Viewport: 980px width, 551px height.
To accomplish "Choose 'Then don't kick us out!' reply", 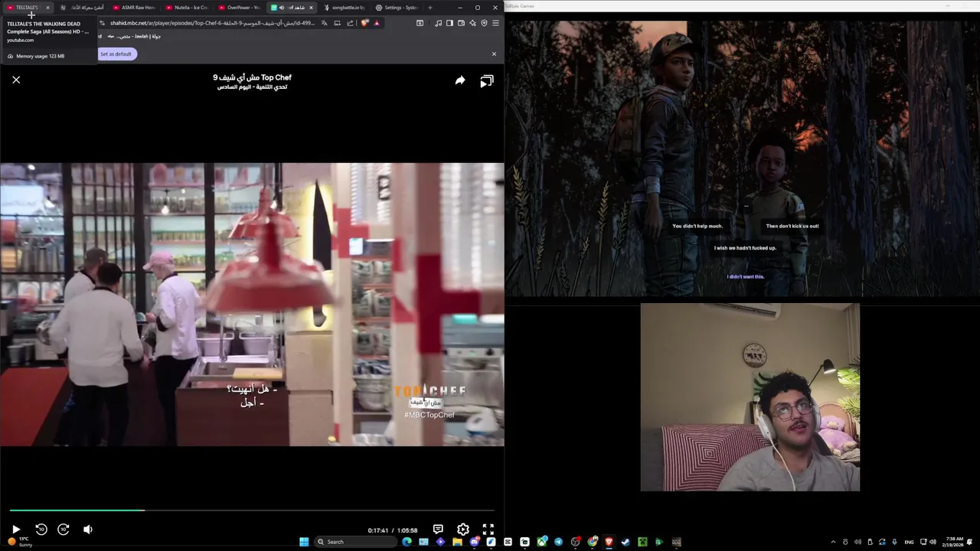I will (x=792, y=226).
